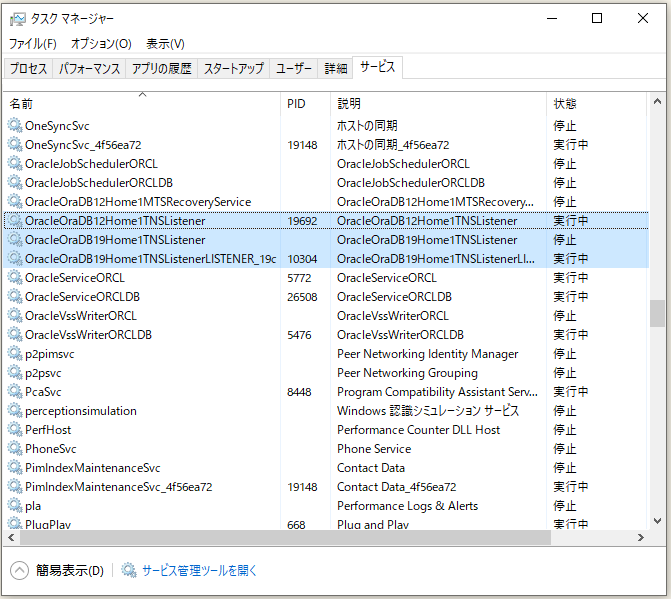
Task: Click the gear icon of PimIndexMaintenanceSvc_4f56ea72
Action: pos(15,486)
